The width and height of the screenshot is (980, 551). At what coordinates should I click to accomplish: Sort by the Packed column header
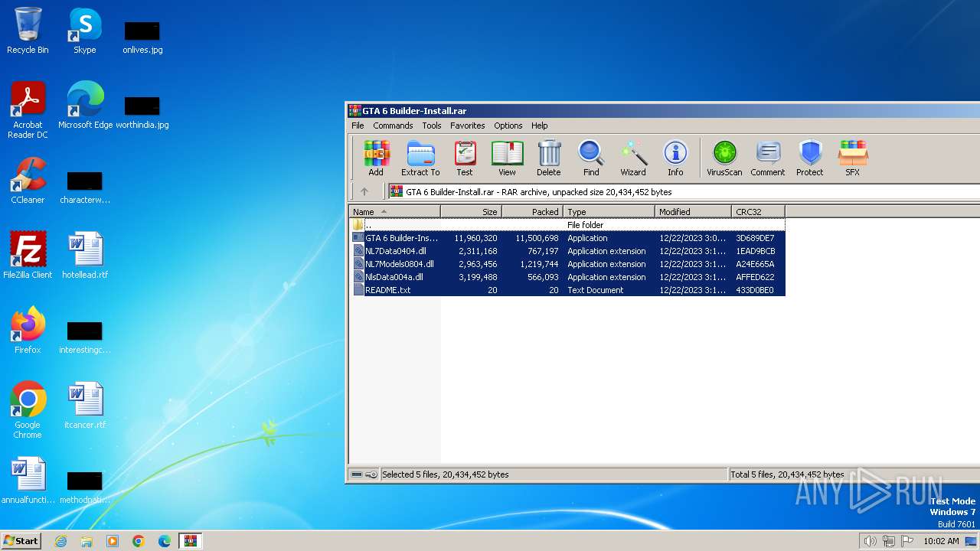(532, 212)
